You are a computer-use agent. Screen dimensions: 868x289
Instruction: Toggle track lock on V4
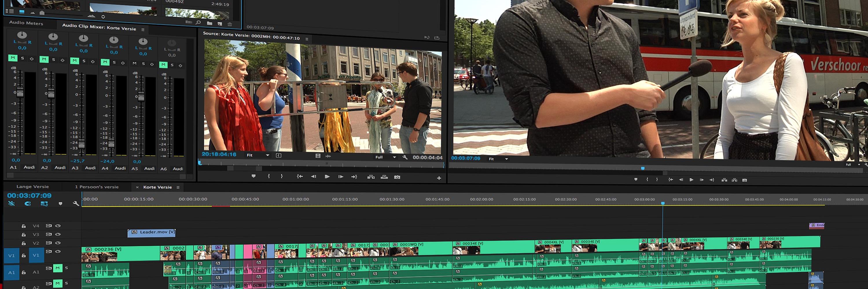pyautogui.click(x=24, y=226)
